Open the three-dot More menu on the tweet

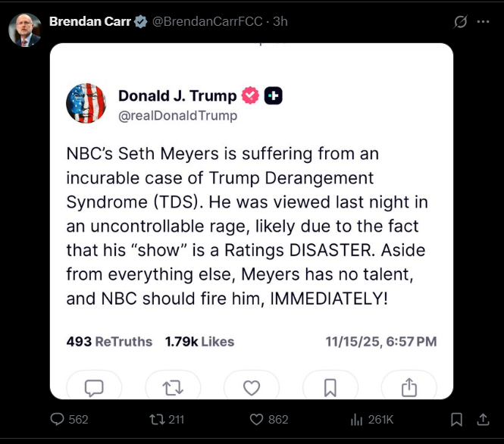pyautogui.click(x=483, y=22)
